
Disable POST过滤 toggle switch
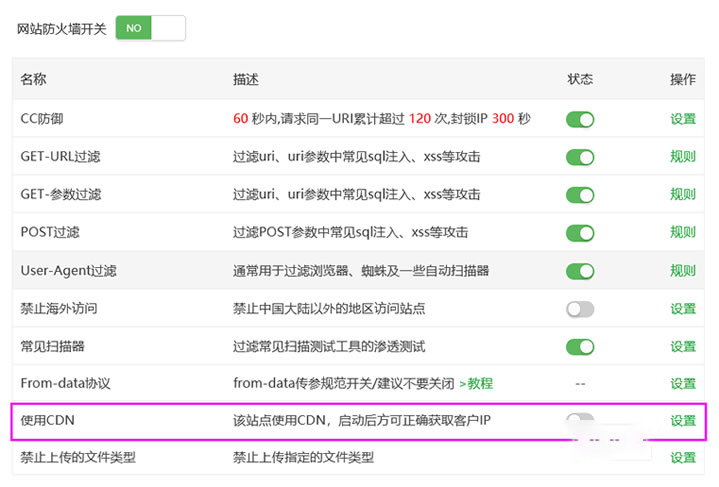[580, 233]
